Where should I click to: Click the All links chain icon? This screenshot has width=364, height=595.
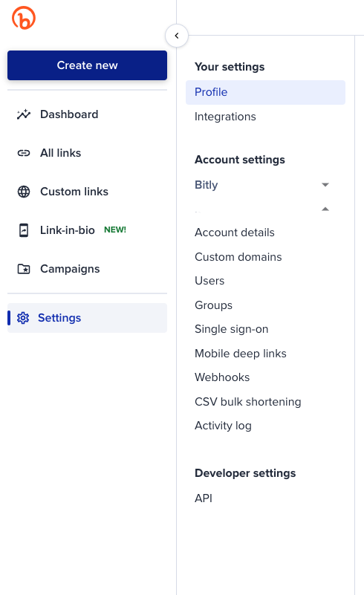pyautogui.click(x=24, y=153)
